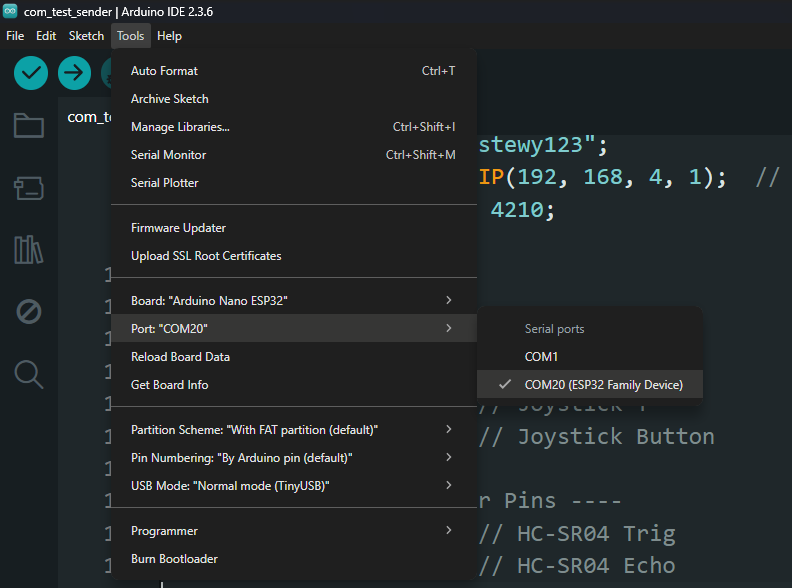
Task: Open the Sketch menu
Action: (86, 36)
